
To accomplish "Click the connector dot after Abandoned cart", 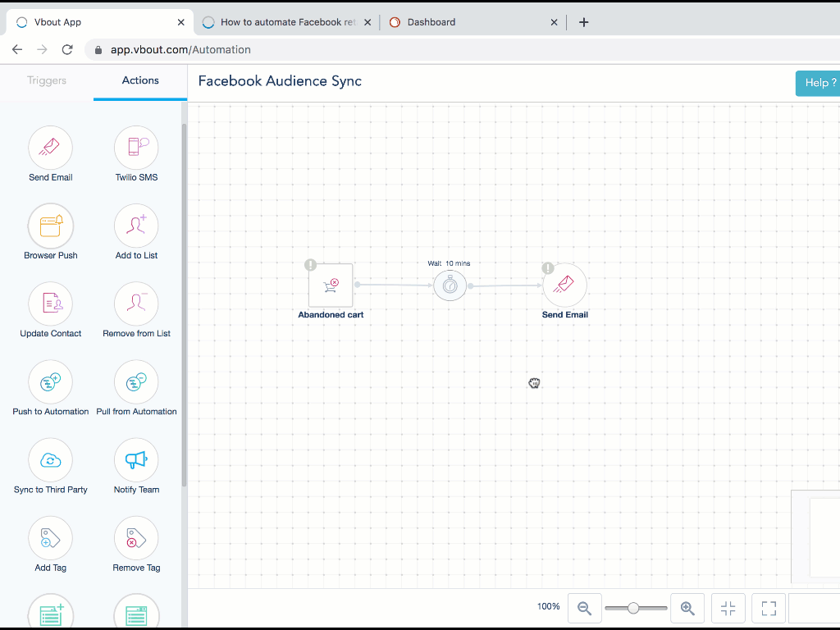I will tap(358, 285).
